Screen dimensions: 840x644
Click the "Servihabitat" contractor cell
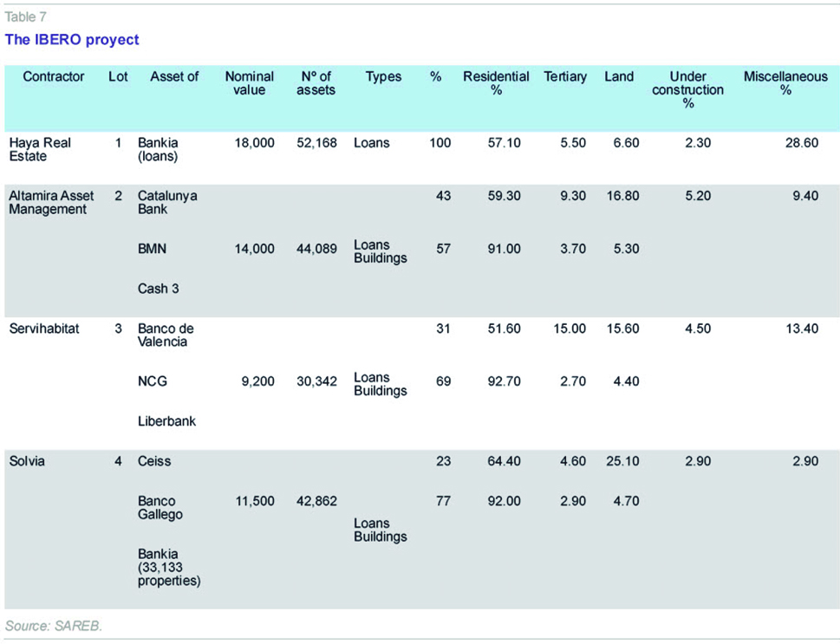point(44,329)
